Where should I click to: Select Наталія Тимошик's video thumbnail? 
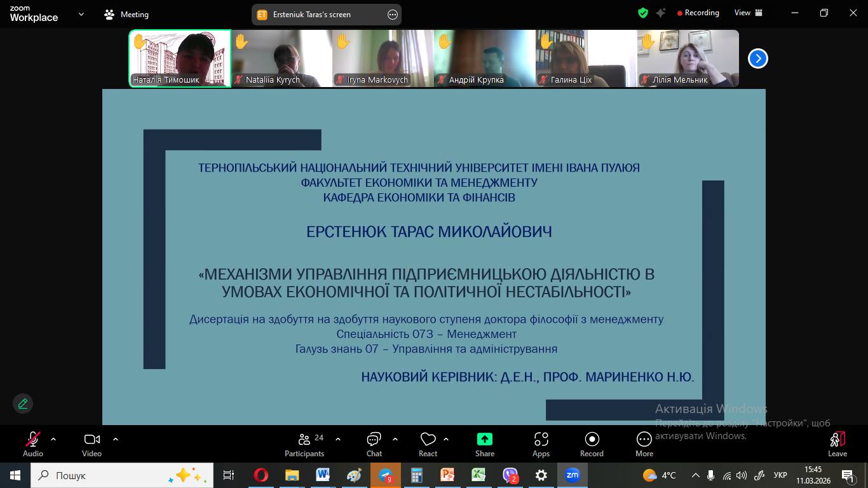coord(180,58)
